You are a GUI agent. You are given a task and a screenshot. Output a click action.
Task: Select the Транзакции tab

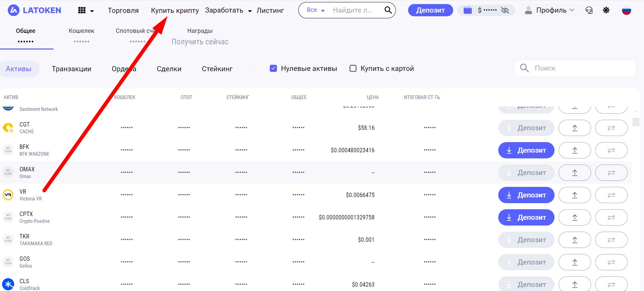coord(72,69)
